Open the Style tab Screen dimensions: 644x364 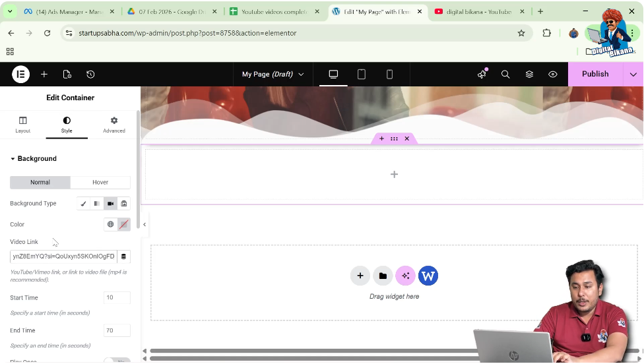(x=67, y=125)
